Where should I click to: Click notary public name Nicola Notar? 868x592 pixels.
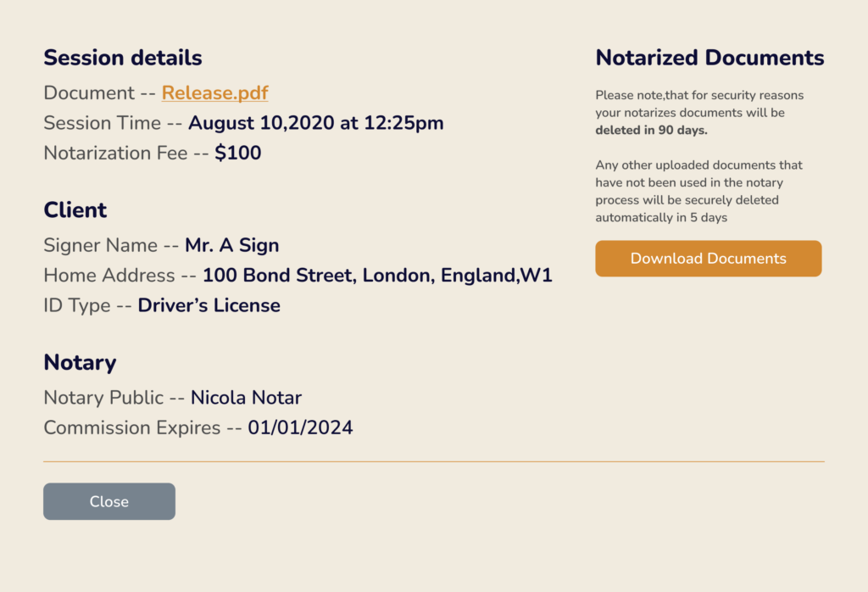[x=246, y=398]
